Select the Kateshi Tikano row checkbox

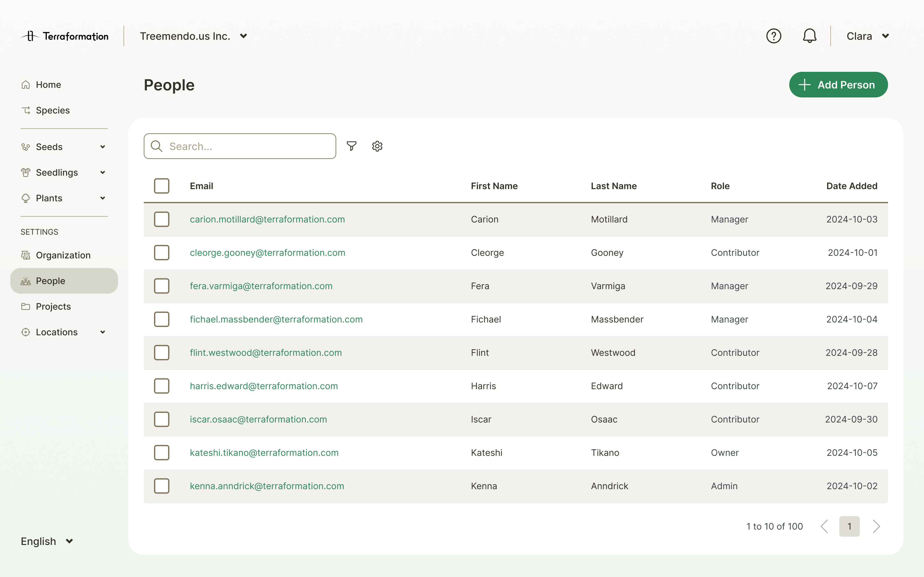[161, 453]
